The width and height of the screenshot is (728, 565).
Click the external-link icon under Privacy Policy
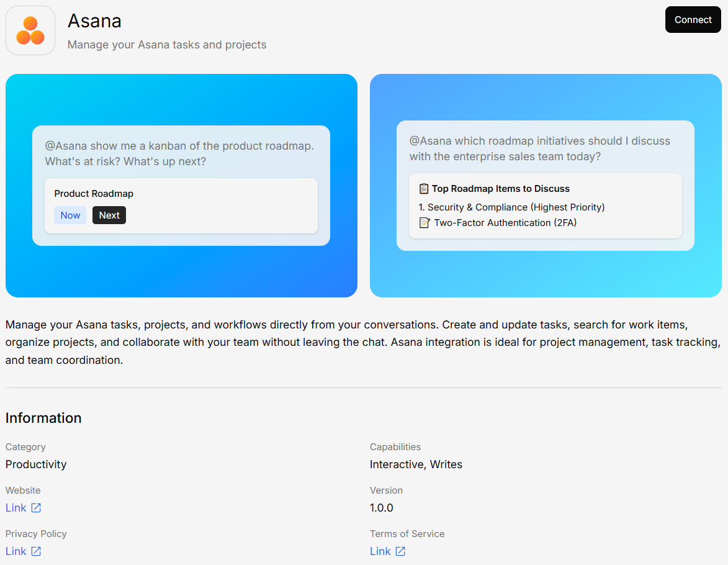(x=36, y=551)
